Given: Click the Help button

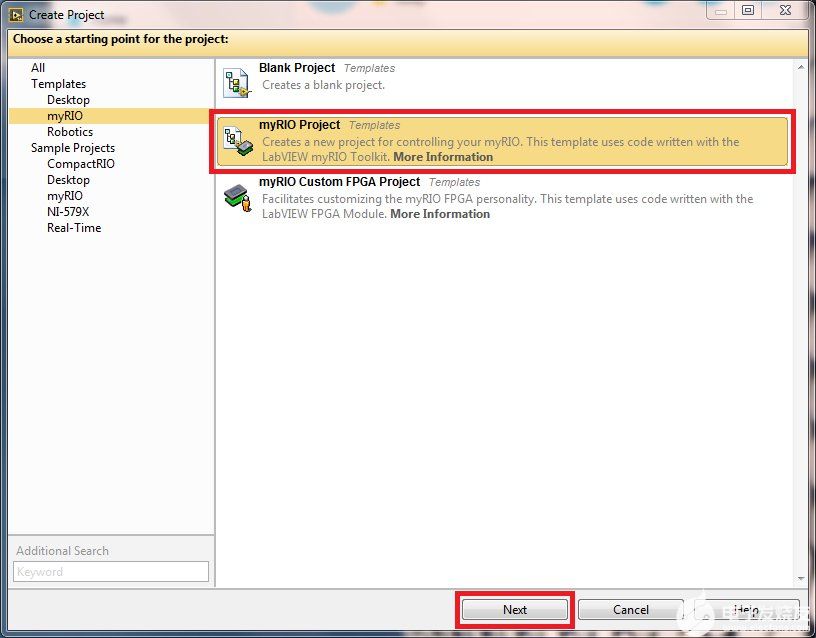Looking at the screenshot, I should pyautogui.click(x=747, y=609).
